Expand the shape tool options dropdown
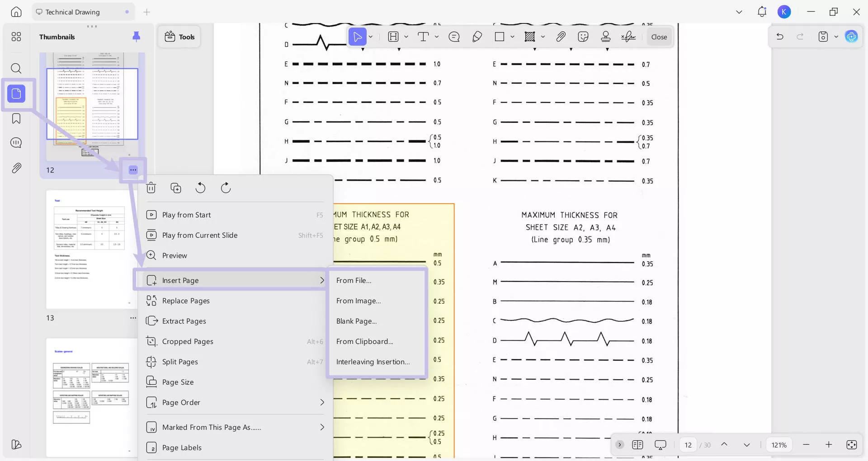The height and width of the screenshot is (461, 868). pyautogui.click(x=512, y=37)
